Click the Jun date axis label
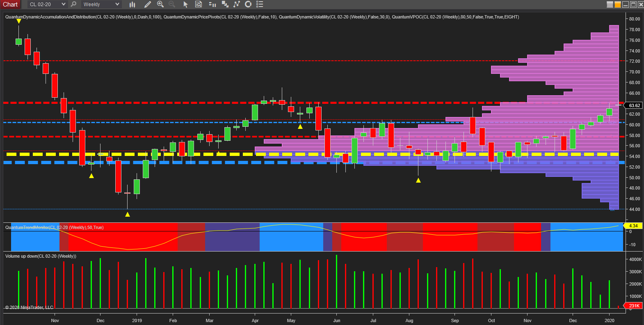This screenshot has height=325, width=644. [x=337, y=320]
